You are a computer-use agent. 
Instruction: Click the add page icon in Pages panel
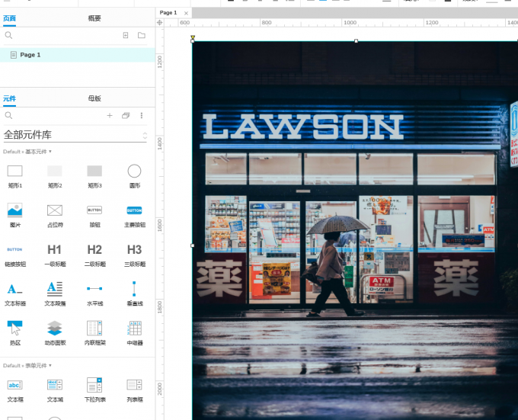click(126, 35)
